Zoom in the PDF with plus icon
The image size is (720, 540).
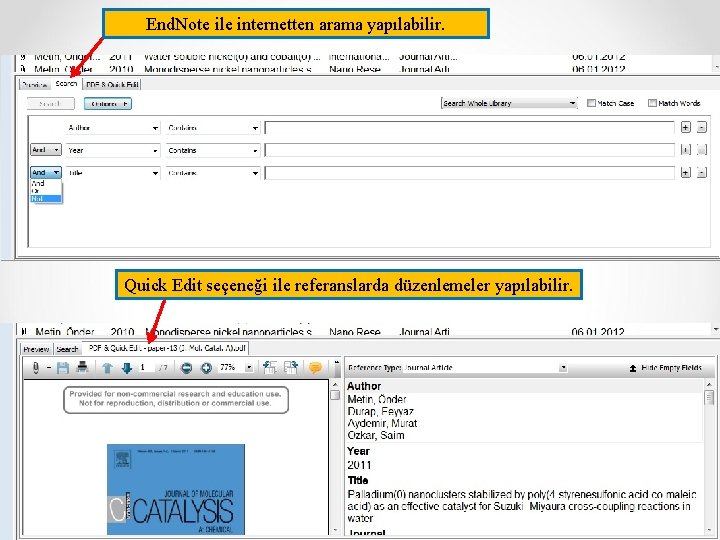click(206, 368)
